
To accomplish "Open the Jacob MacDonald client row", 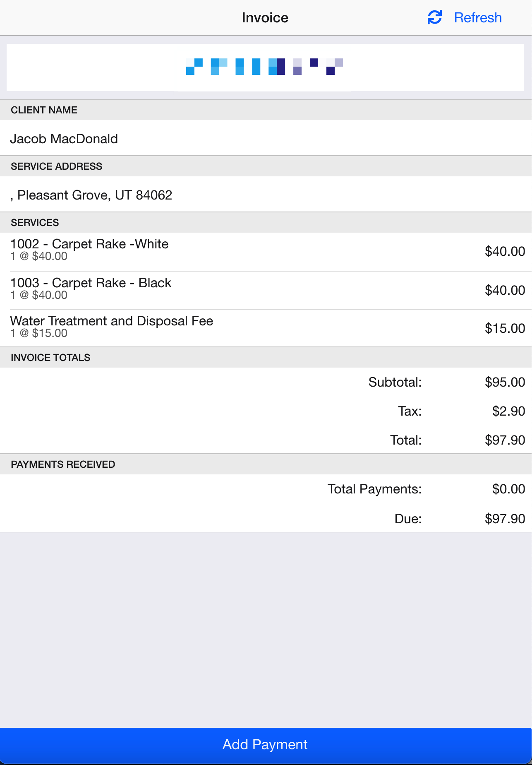I will tap(266, 138).
